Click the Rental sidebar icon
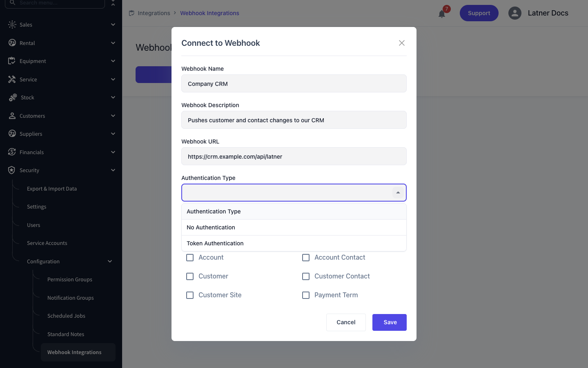 [x=12, y=43]
